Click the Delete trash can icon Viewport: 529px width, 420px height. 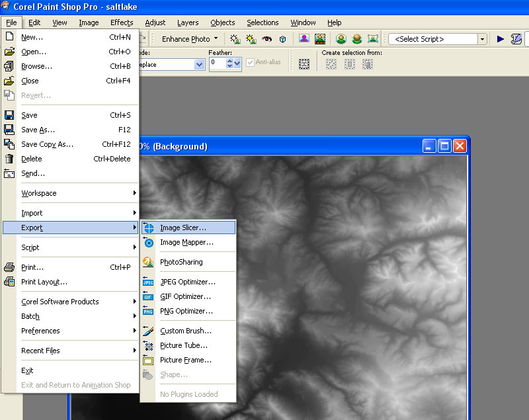[9, 159]
